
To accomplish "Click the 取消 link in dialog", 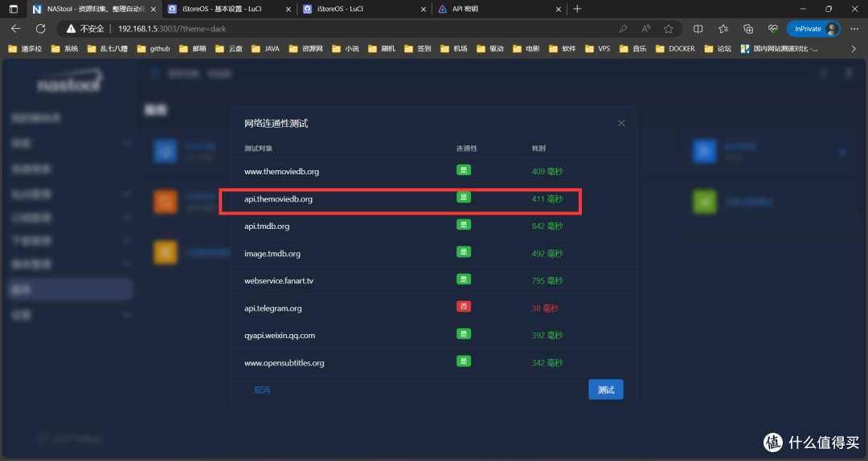I will point(262,390).
